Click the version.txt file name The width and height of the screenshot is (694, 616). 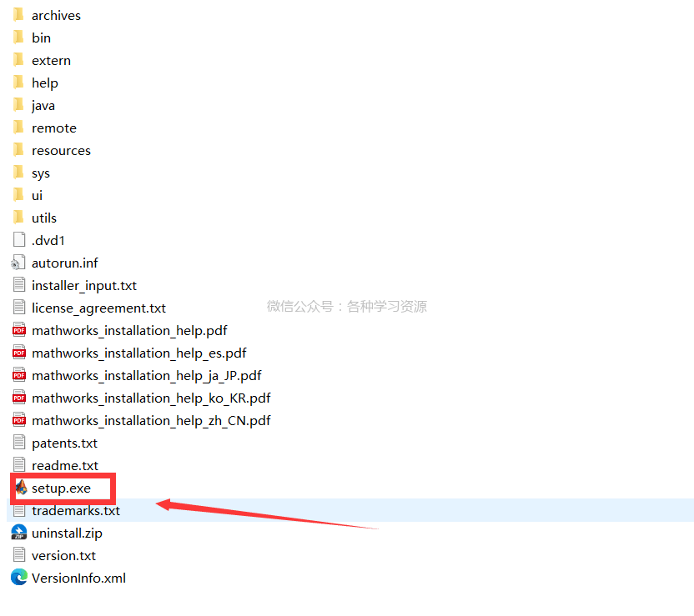(x=63, y=555)
